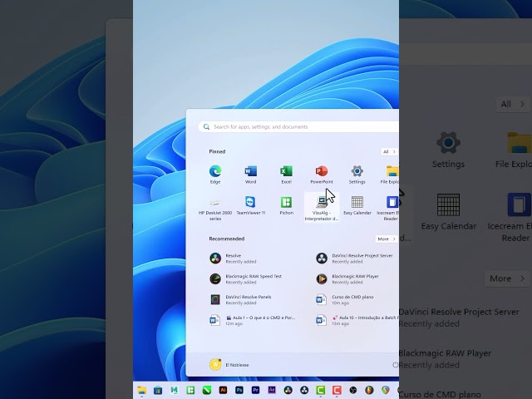Viewport: 532px width, 399px height.
Task: Click the Recommended section heading
Action: pyautogui.click(x=227, y=239)
